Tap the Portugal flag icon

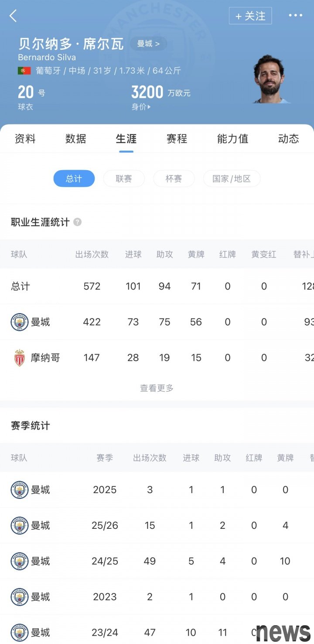[x=24, y=71]
